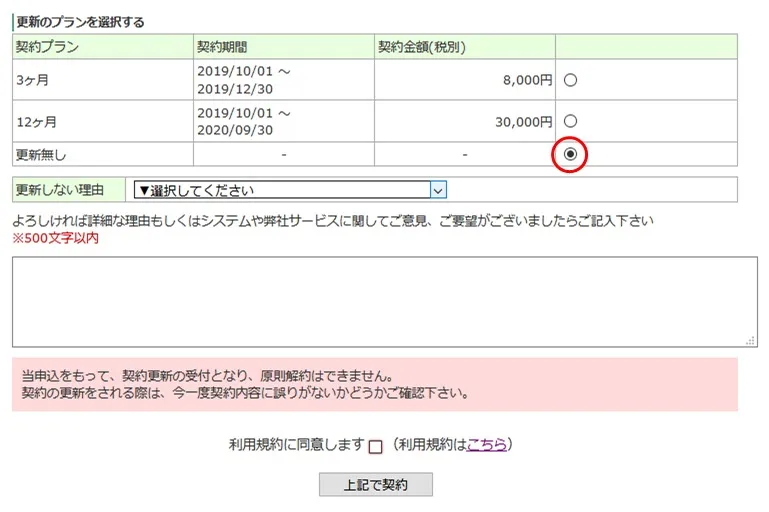The width and height of the screenshot is (769, 512).
Task: Click the text area resize handle corner
Action: (x=749, y=340)
